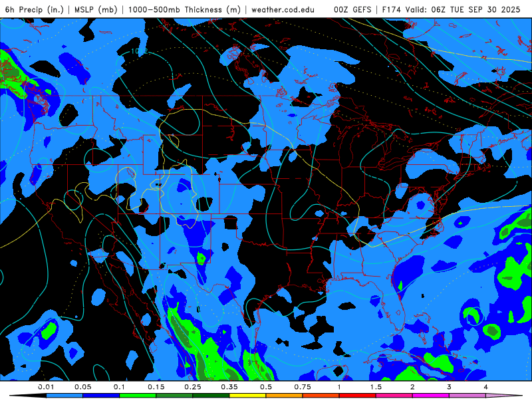Select the light blue 0.01–0.05 legend swatch
Image resolution: width=532 pixels, height=399 pixels.
coord(65,396)
